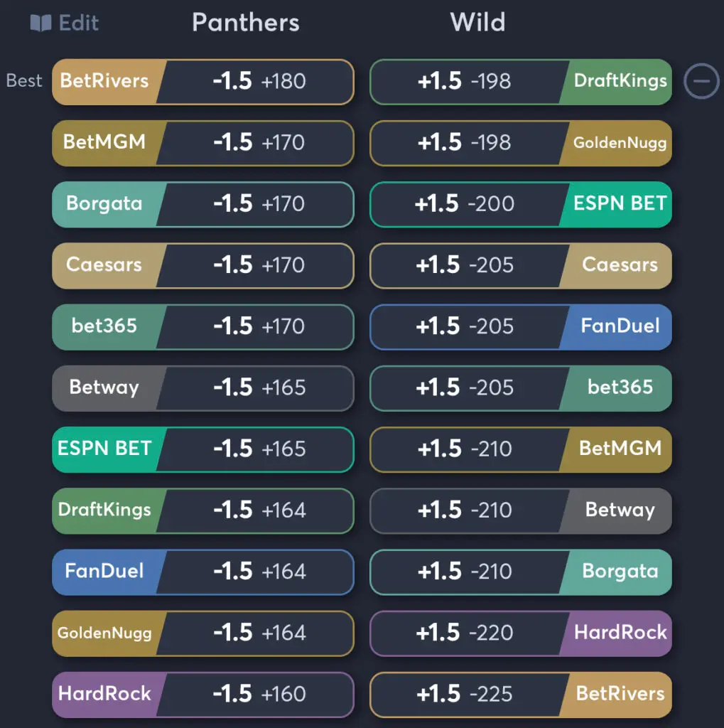Tap ESPN BET Wild +1.5 -200
The width and height of the screenshot is (724, 728).
pos(521,204)
